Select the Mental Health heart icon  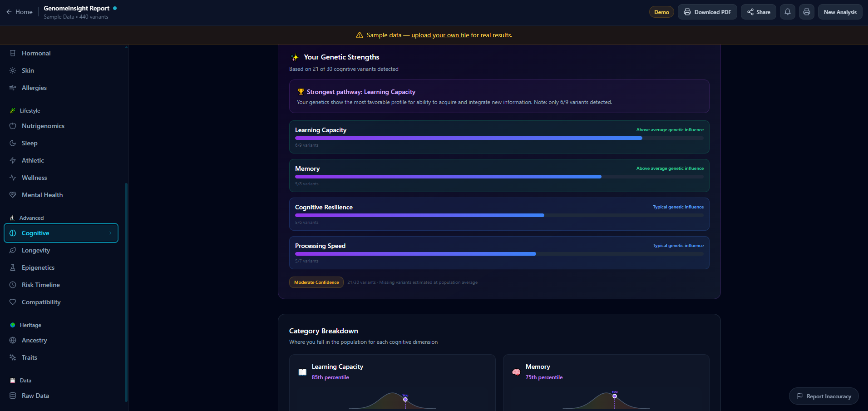coord(13,195)
